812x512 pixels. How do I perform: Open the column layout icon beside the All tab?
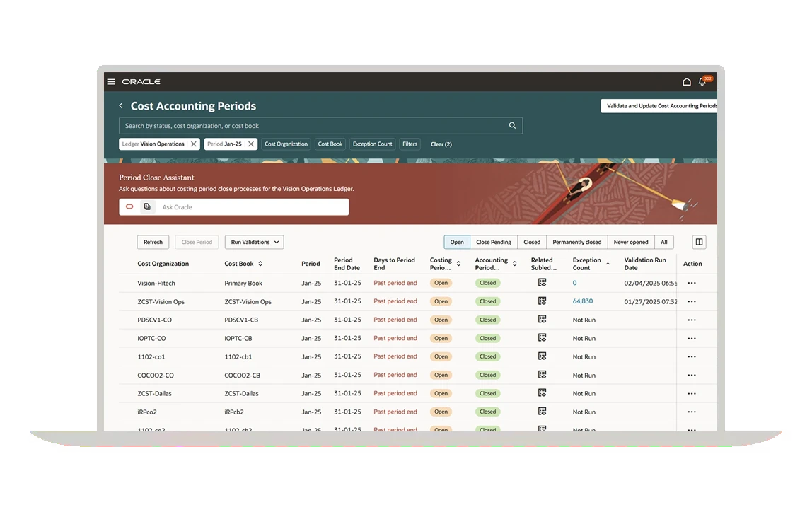(x=699, y=242)
